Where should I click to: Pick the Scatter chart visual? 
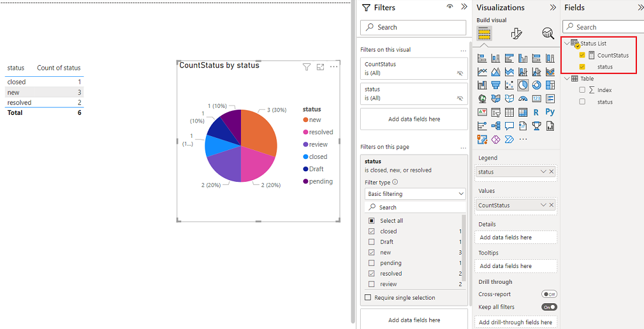pyautogui.click(x=509, y=85)
